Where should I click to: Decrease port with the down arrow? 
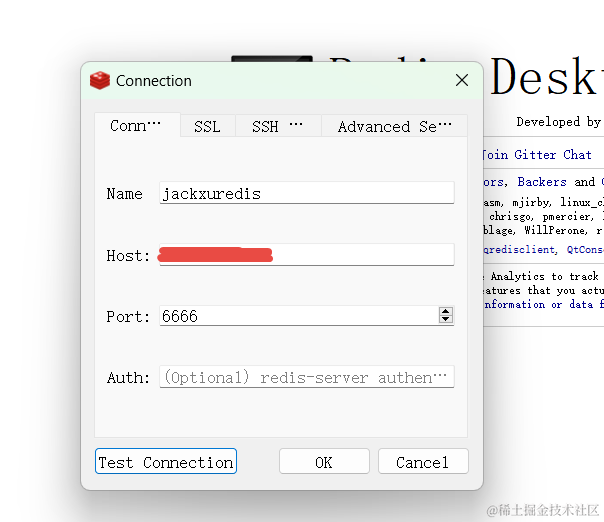pos(446,319)
